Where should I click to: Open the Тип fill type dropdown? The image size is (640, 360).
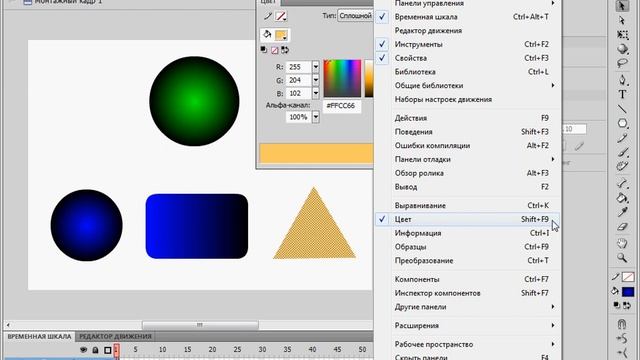click(356, 16)
